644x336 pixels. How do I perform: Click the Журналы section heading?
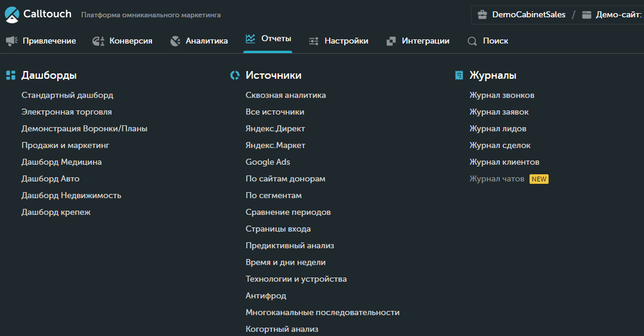(493, 75)
